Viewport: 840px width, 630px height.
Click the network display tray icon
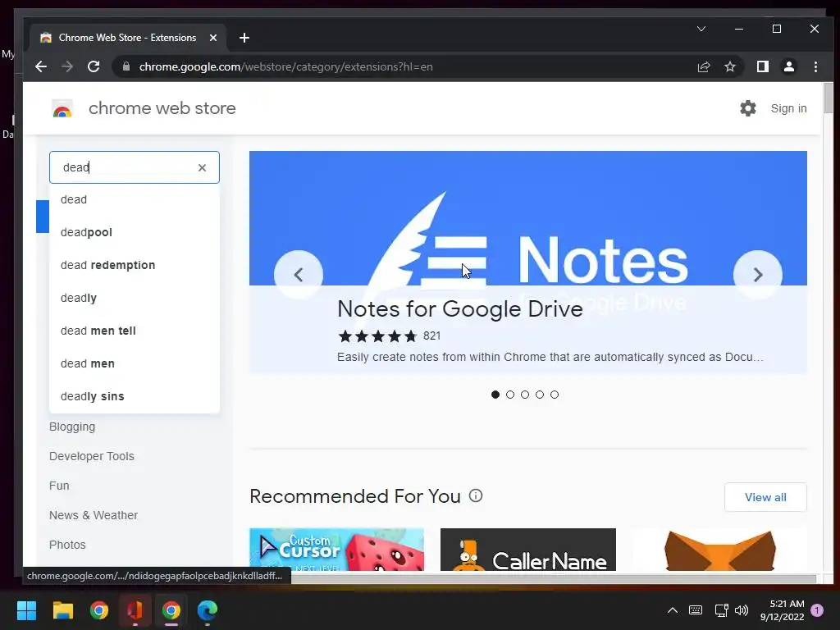[x=721, y=610]
